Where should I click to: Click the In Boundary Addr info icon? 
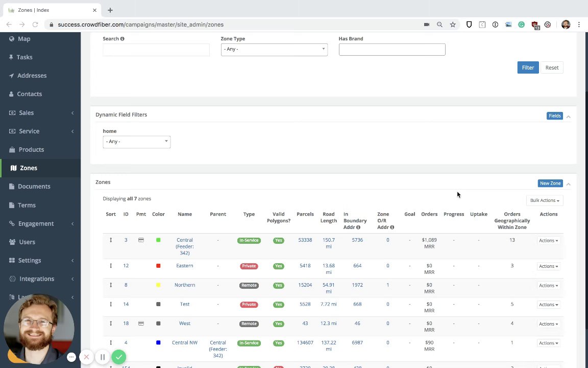click(358, 227)
